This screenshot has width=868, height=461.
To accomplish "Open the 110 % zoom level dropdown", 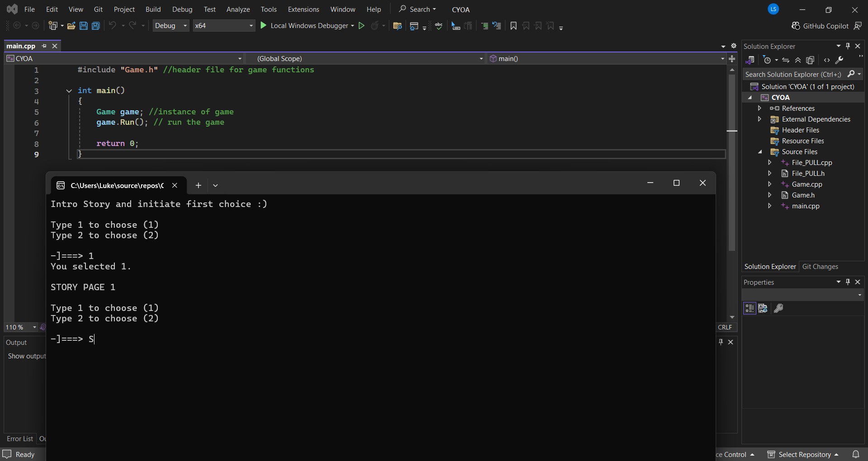I will tap(21, 327).
